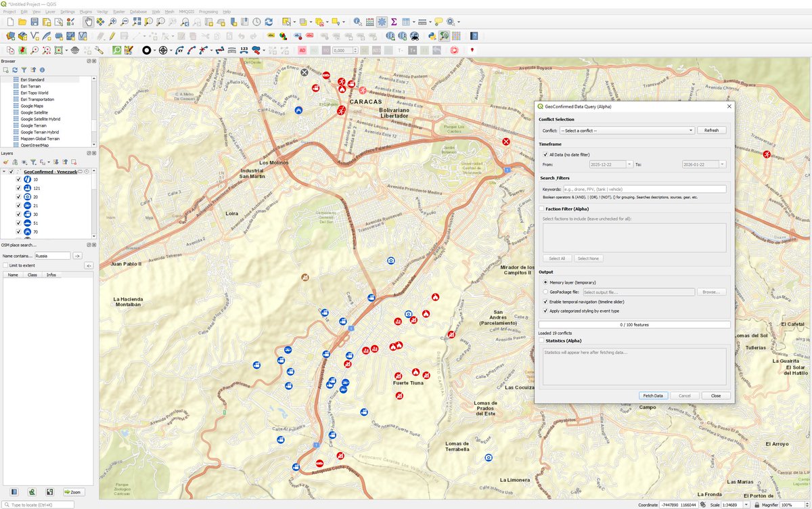This screenshot has width=812, height=509.
Task: Click the Zoom button in OSM search panel
Action: click(74, 492)
